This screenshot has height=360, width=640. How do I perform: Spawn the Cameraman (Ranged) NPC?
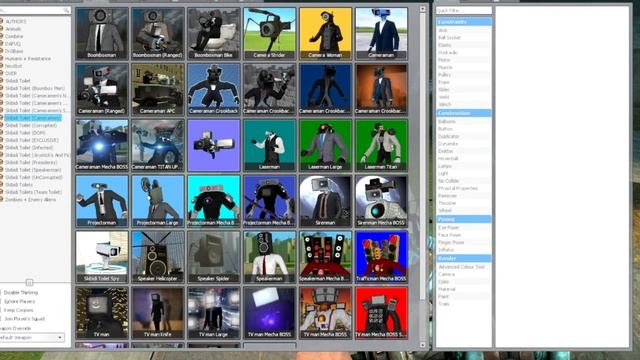point(102,89)
